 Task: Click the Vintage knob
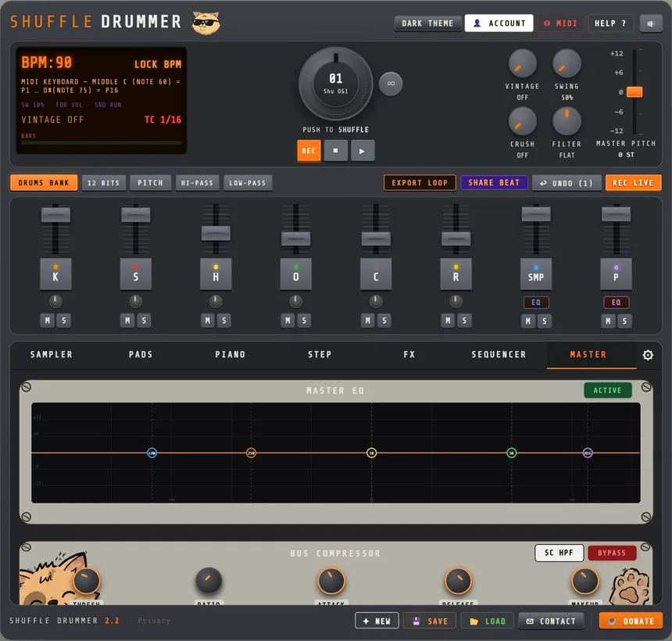(522, 63)
